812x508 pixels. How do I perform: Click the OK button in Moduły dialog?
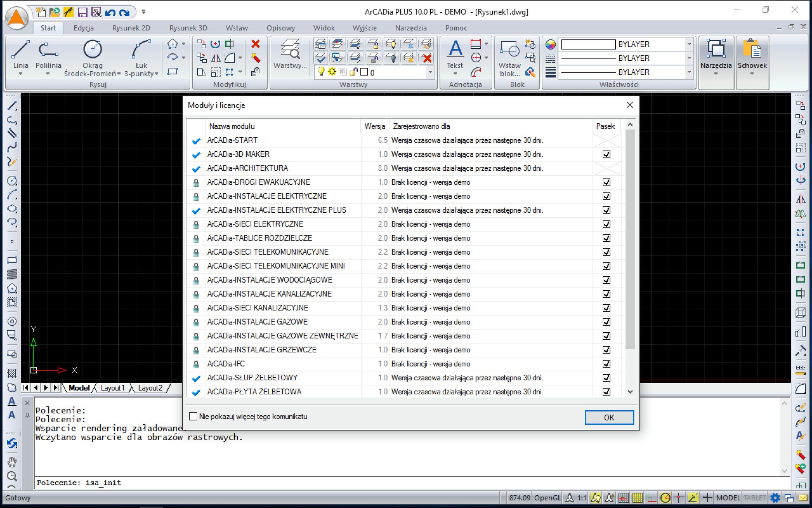pos(609,417)
